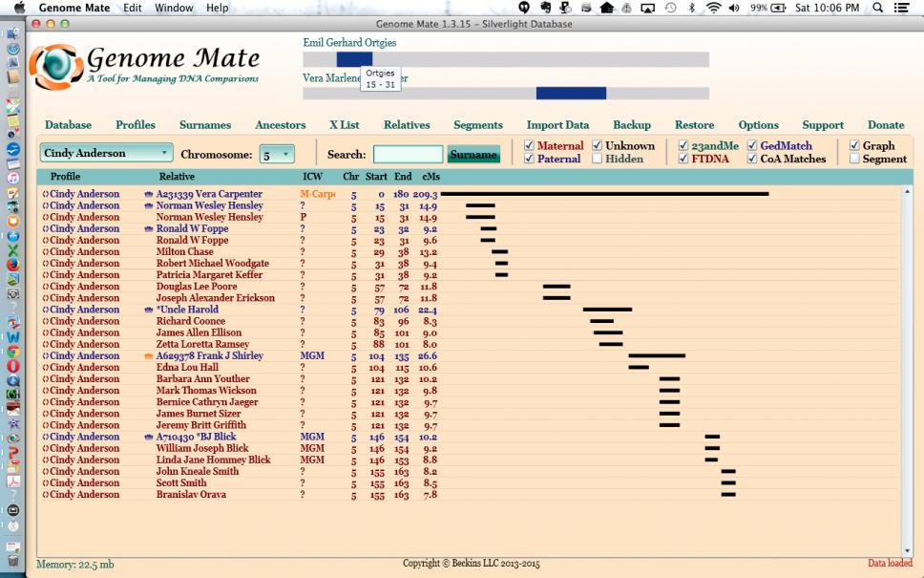Click the Support link
The height and width of the screenshot is (578, 924).
pos(823,125)
